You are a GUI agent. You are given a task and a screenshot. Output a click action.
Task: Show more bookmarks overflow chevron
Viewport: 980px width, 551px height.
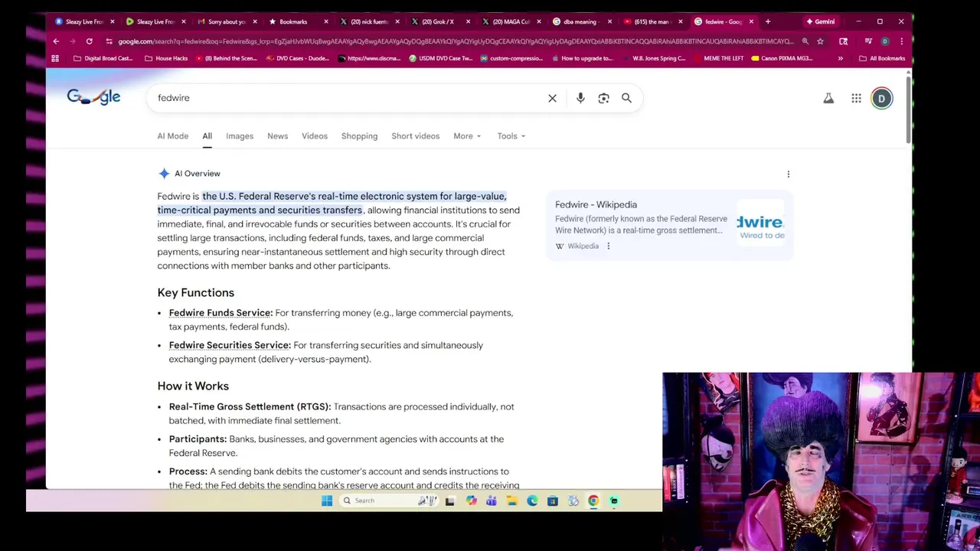[840, 58]
